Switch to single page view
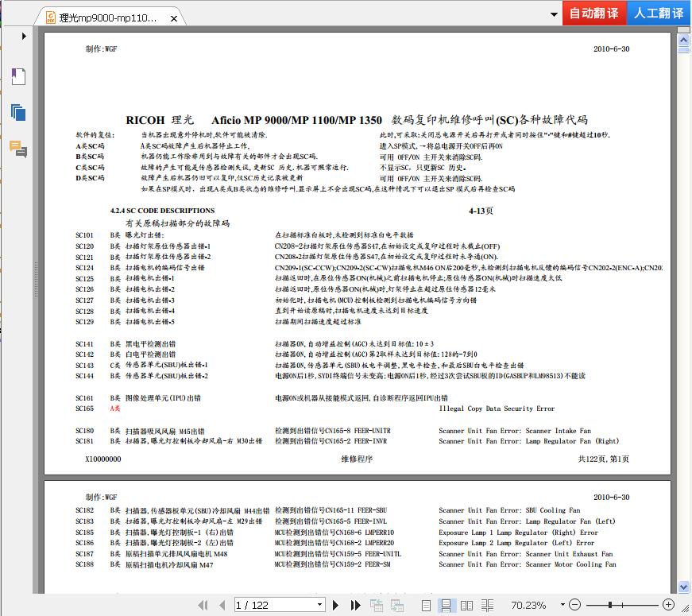Viewport: 692px width, 616px height. (426, 605)
